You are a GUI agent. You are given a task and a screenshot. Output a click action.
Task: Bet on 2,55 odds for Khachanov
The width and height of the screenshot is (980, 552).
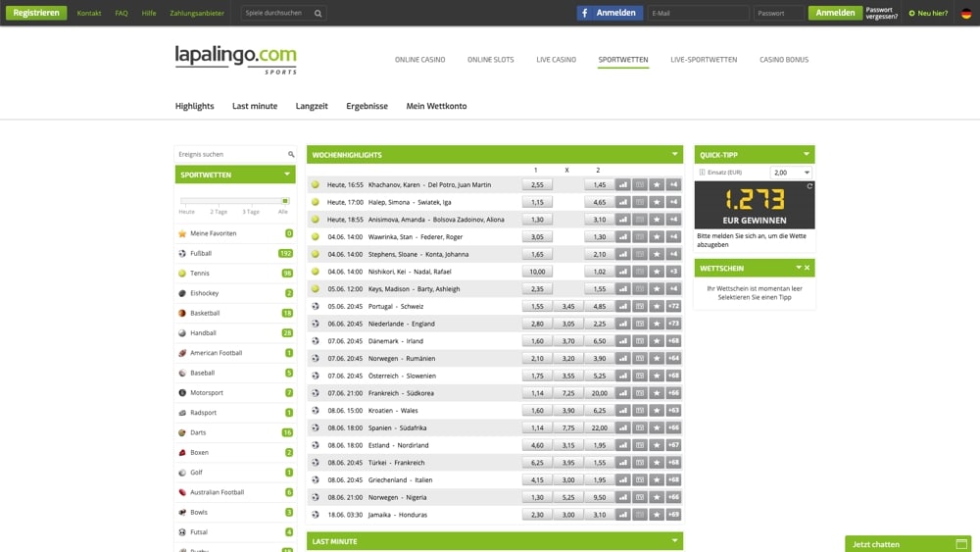(537, 184)
